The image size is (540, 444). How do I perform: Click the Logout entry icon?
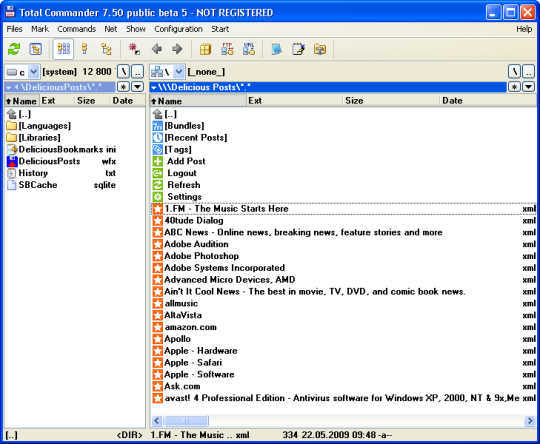(157, 173)
